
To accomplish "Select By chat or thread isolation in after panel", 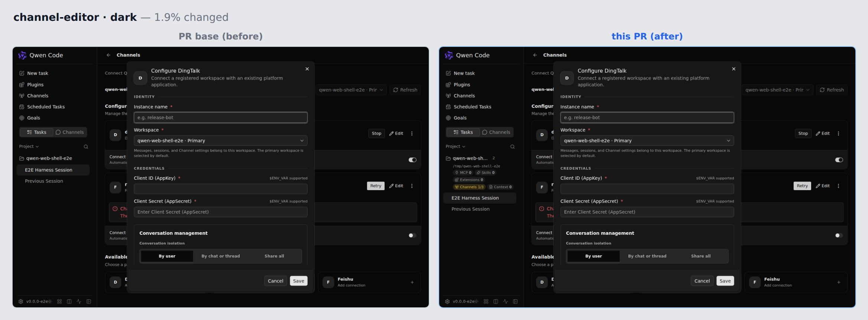I will [x=647, y=256].
